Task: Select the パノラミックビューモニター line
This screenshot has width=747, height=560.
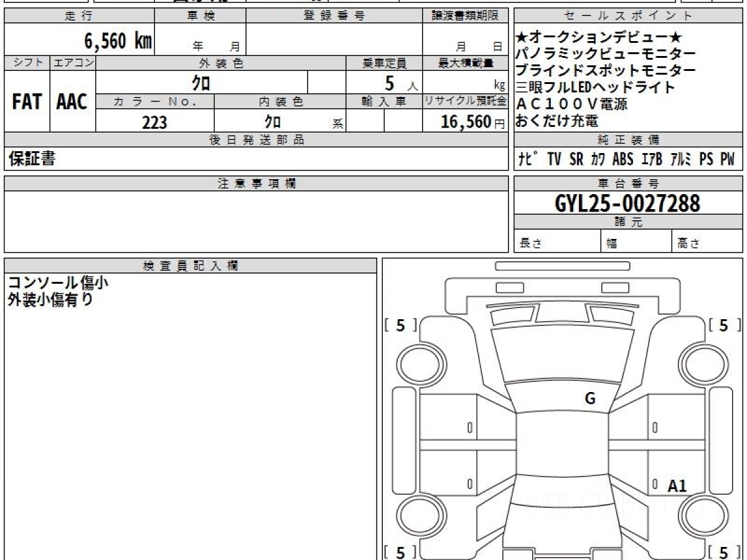Action: (606, 55)
